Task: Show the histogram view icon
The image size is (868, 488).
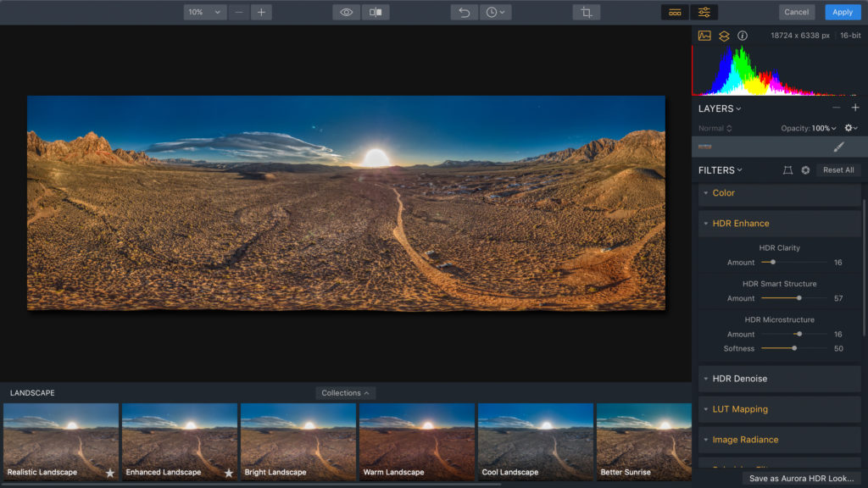Action: pyautogui.click(x=704, y=36)
